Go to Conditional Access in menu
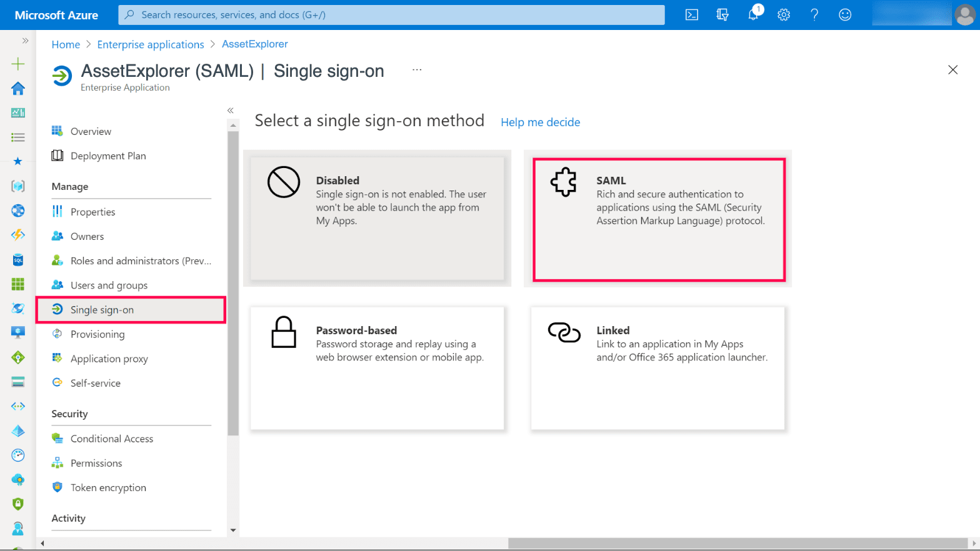Image resolution: width=980 pixels, height=551 pixels. [111, 439]
